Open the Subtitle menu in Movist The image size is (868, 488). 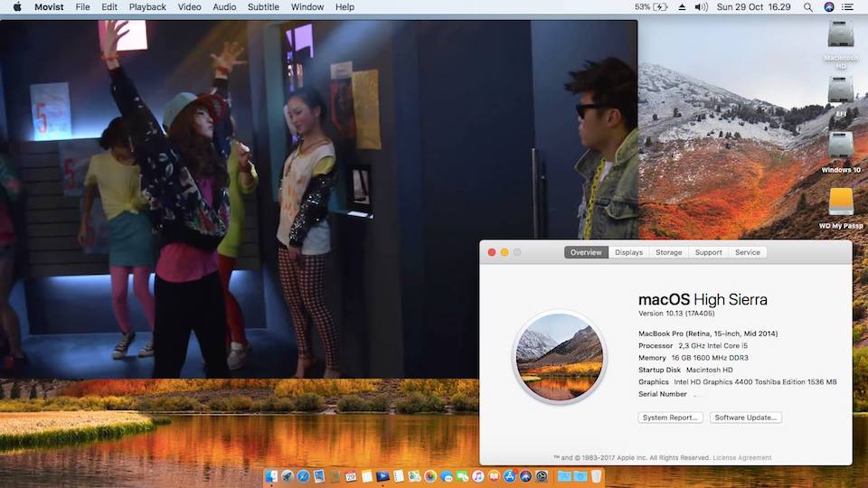(x=263, y=6)
